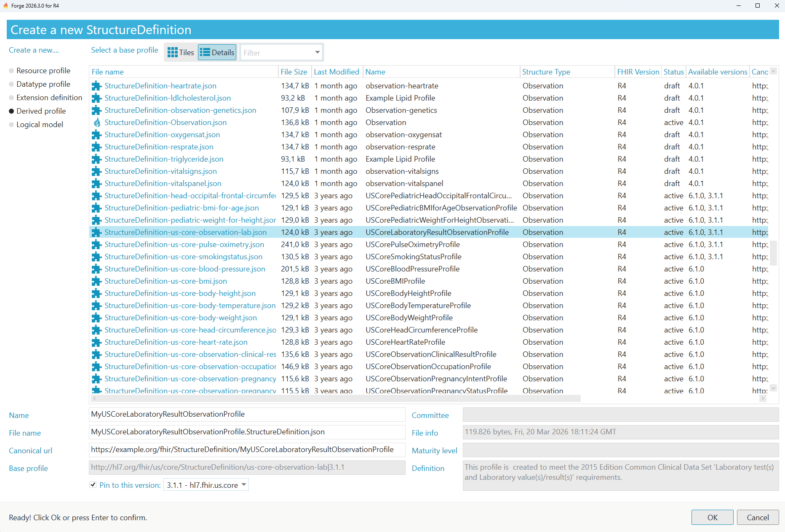Image resolution: width=785 pixels, height=532 pixels.
Task: Click puzzle icon of us-core-bmi.json
Action: 97,281
